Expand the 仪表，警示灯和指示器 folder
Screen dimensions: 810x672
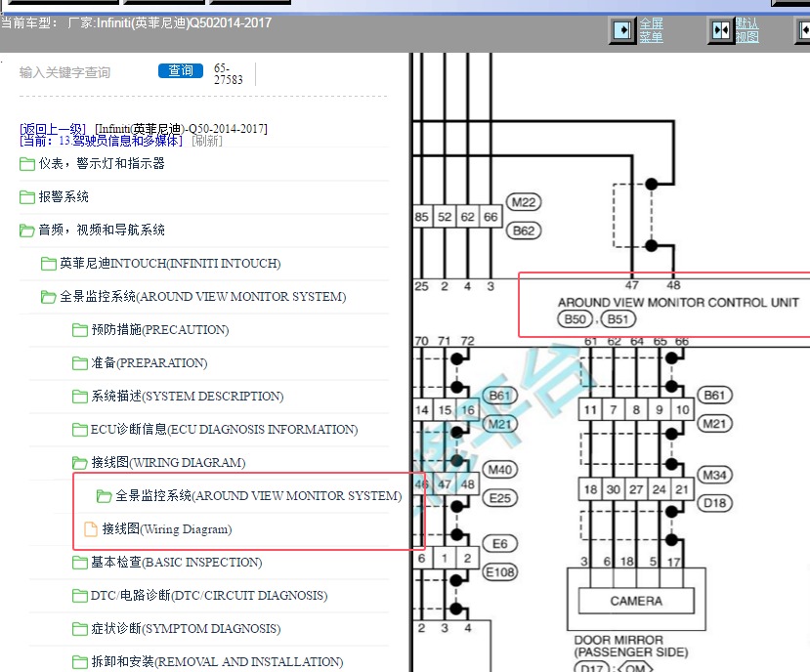click(x=102, y=164)
